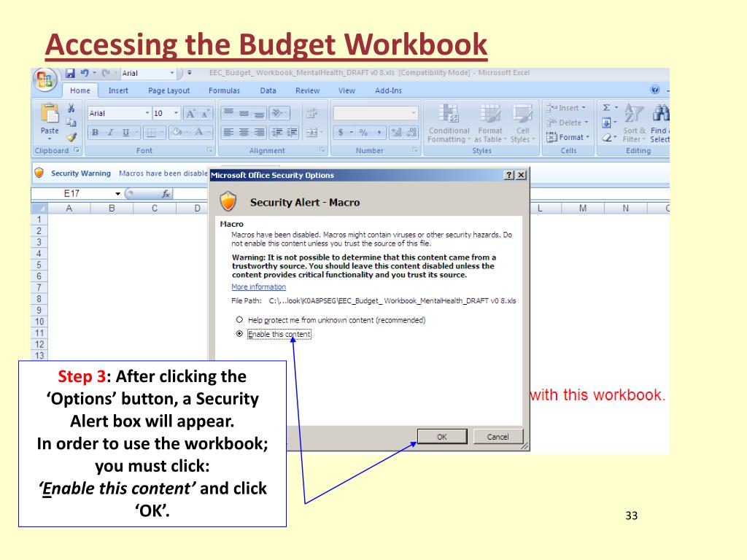Click the font color A button
This screenshot has width=747, height=560.
pos(198,132)
